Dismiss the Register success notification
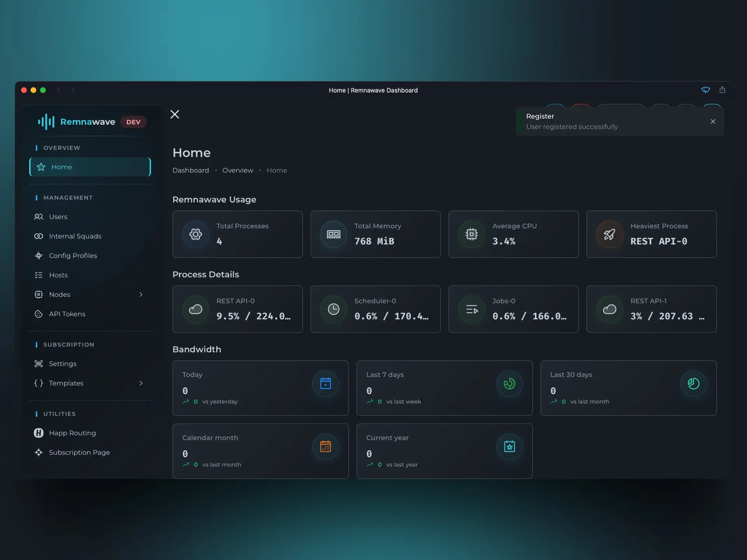 (x=713, y=121)
